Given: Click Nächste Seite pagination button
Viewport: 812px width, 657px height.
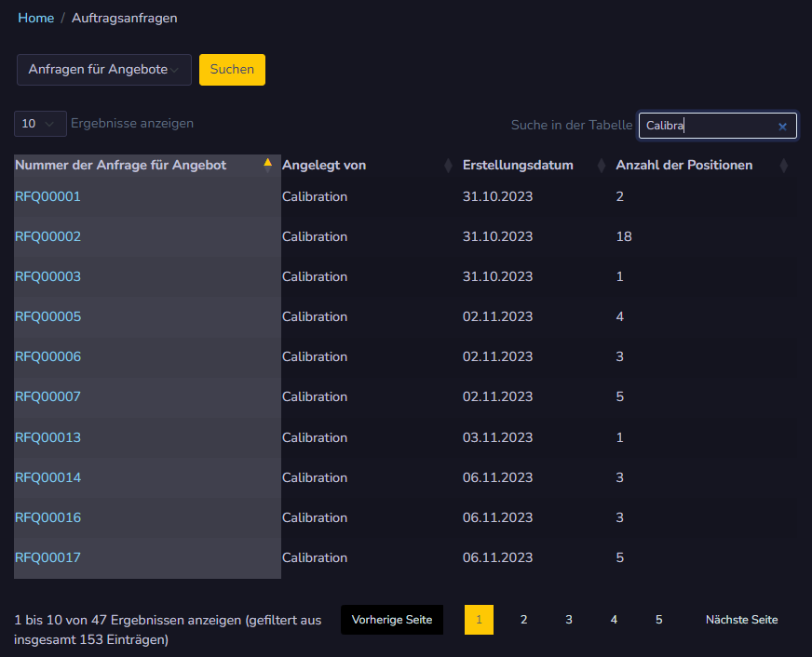Looking at the screenshot, I should coord(741,620).
